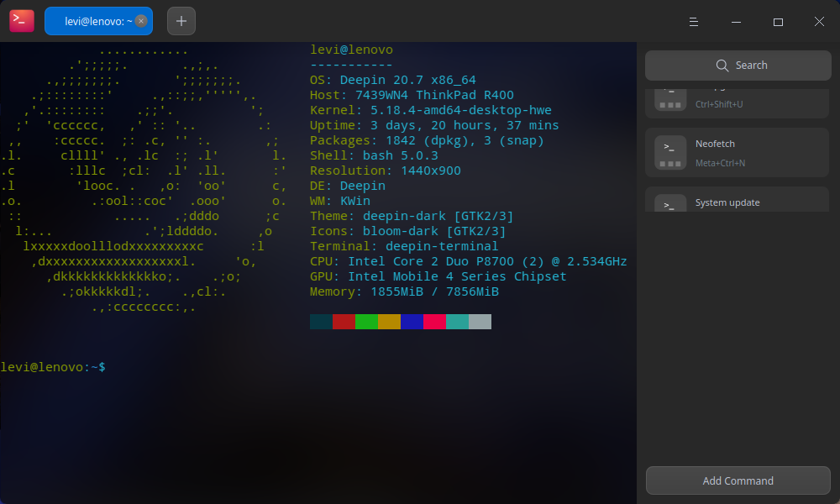Image resolution: width=840 pixels, height=504 pixels.
Task: Click the Deepin Terminal app icon
Action: tap(22, 21)
